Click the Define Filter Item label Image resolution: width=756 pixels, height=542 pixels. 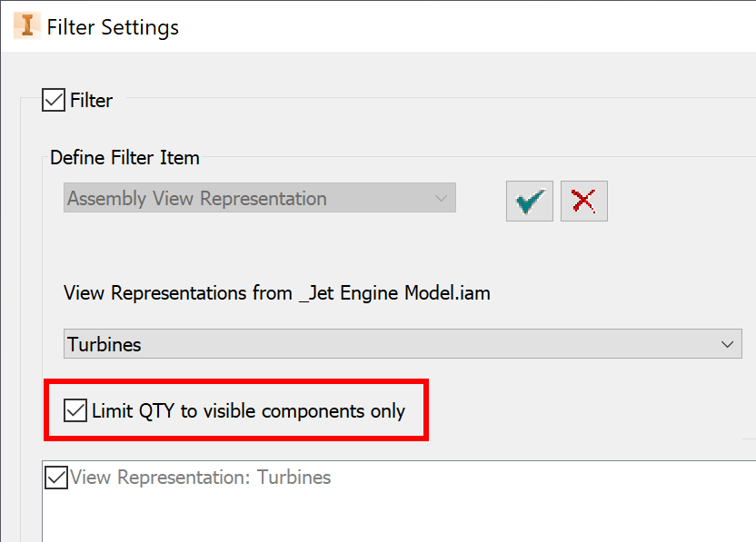tap(124, 157)
